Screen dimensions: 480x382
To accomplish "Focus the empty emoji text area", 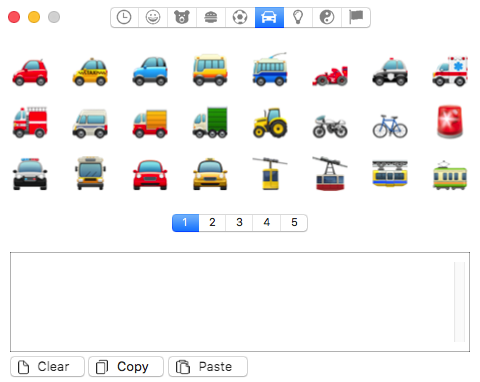I will tap(232, 302).
